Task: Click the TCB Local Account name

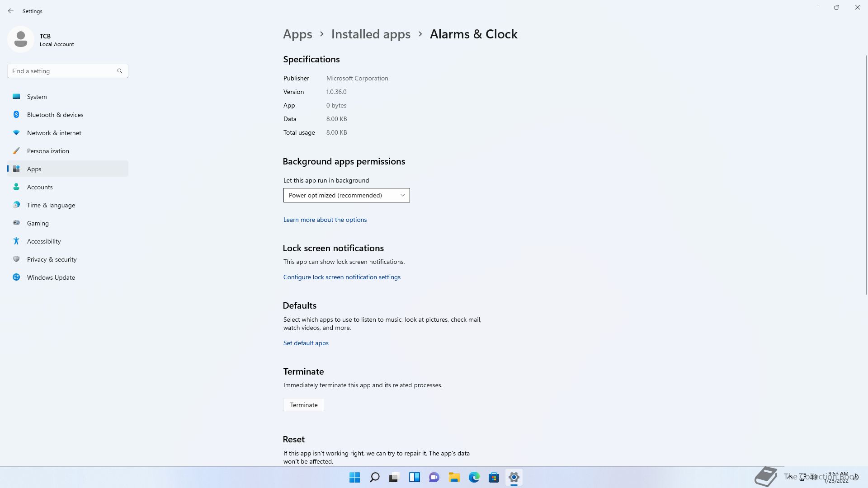Action: [57, 40]
